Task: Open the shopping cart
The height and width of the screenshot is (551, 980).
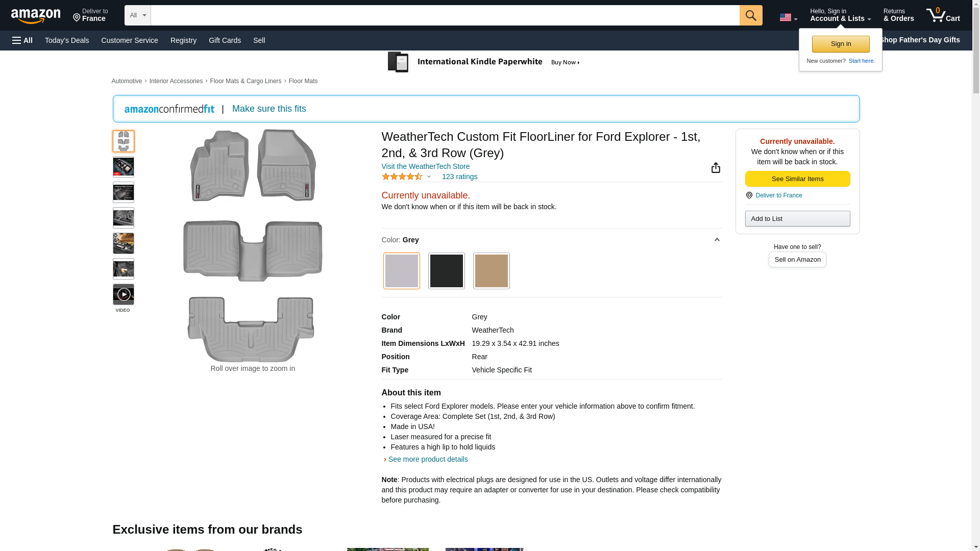Action: [943, 15]
